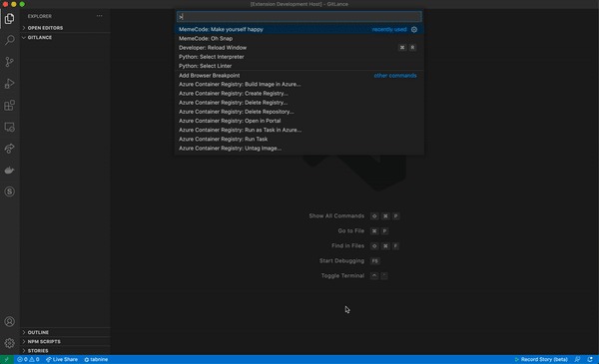The width and height of the screenshot is (599, 364).
Task: Expand the Open Editors section
Action: click(x=65, y=28)
